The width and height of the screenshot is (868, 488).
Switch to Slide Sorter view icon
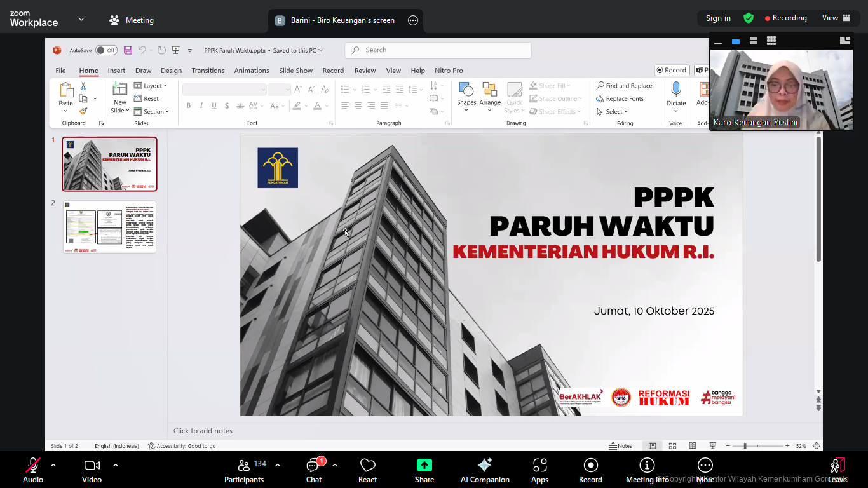pyautogui.click(x=672, y=445)
